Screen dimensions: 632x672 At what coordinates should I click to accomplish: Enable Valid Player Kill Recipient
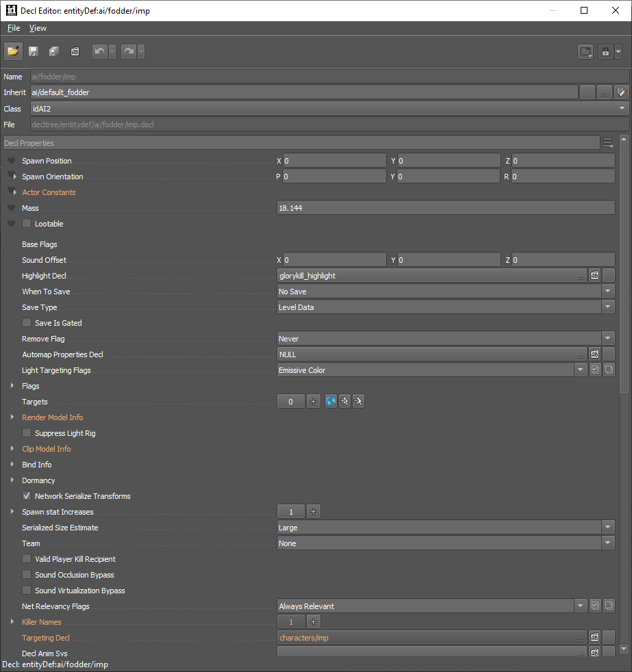pyautogui.click(x=27, y=559)
